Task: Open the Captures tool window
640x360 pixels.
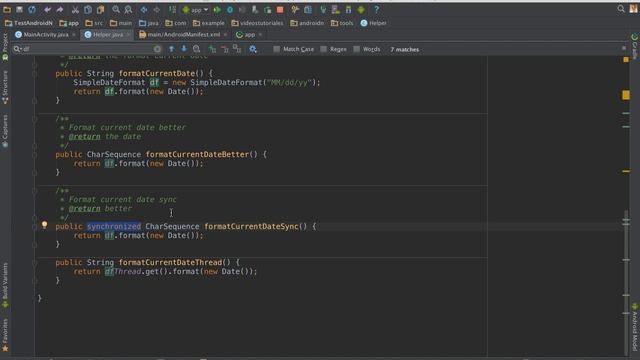Action: click(5, 131)
